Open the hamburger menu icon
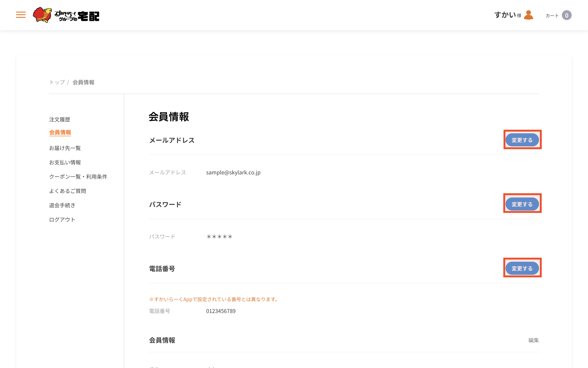Image resolution: width=588 pixels, height=368 pixels. tap(21, 15)
